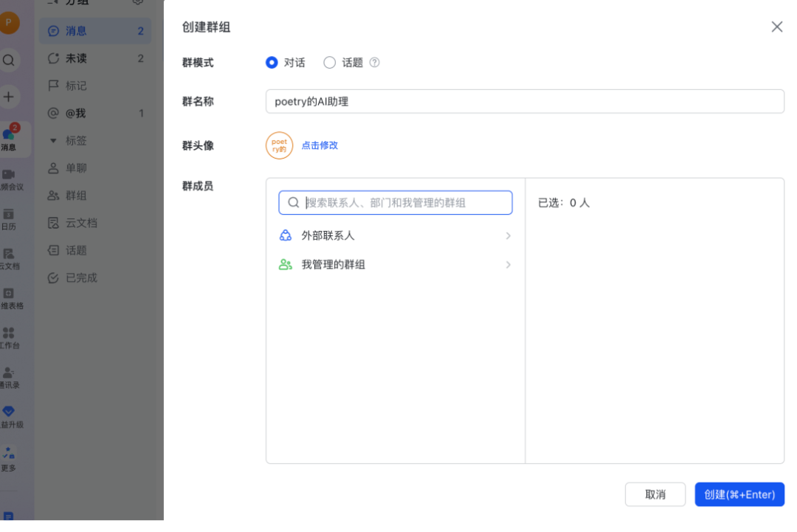Open 消息 in the message filter list

click(x=95, y=31)
